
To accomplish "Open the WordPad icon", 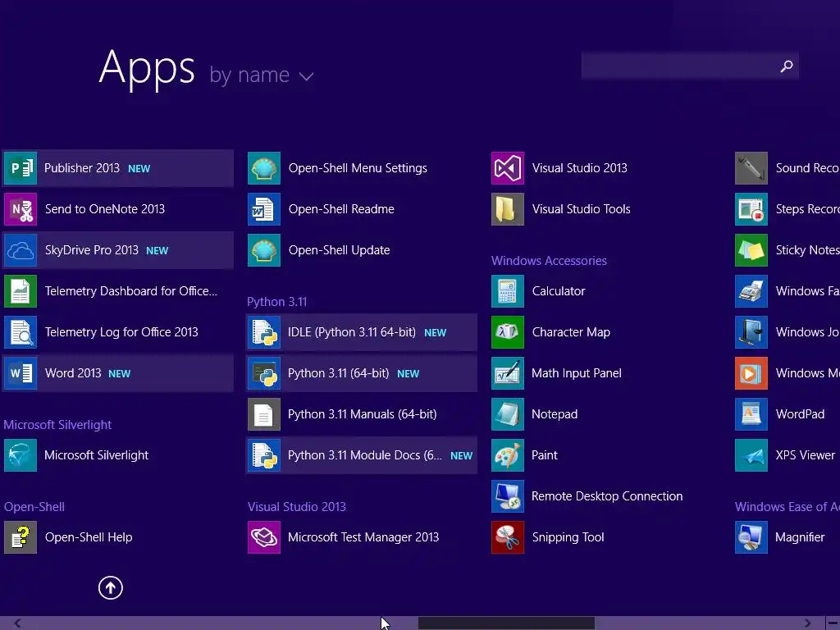I will click(x=751, y=414).
